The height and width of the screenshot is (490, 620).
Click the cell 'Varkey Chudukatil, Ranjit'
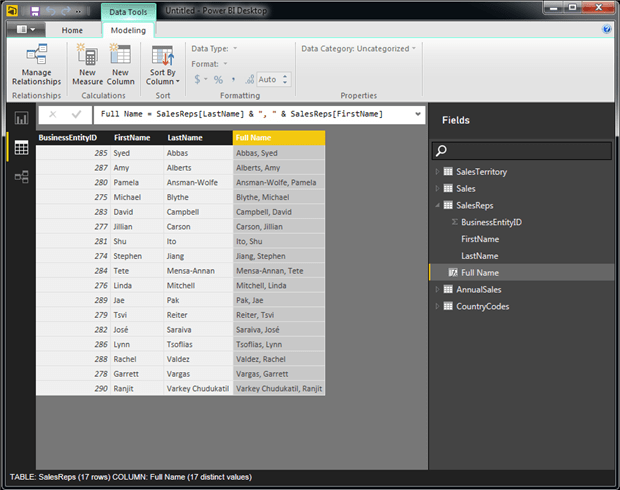(x=279, y=388)
